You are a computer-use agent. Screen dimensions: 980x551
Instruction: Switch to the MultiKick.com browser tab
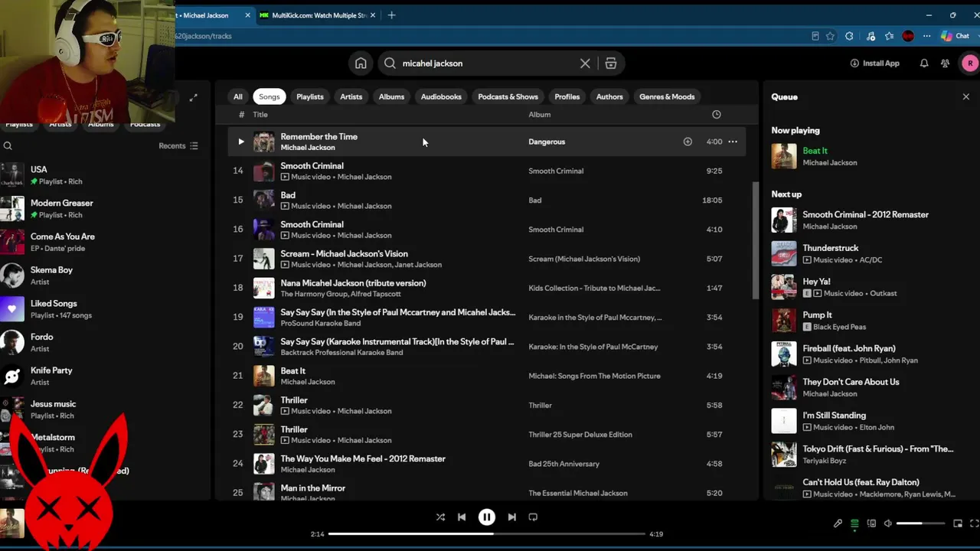318,15
